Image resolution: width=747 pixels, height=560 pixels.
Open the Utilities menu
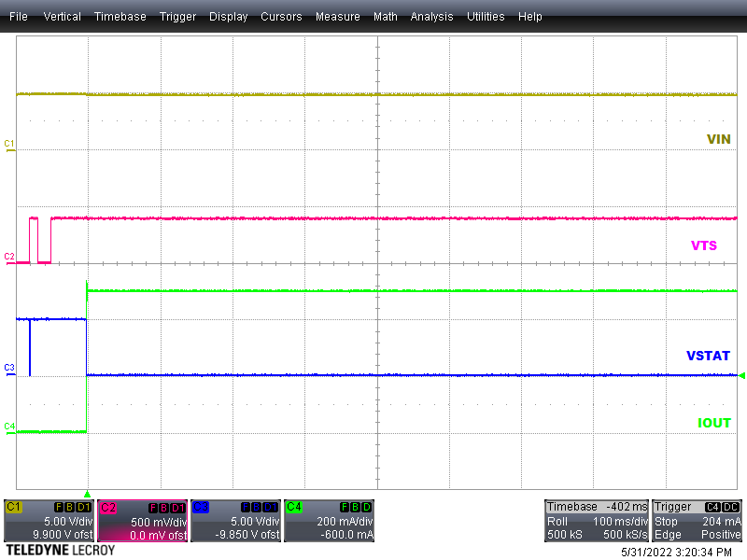(x=486, y=16)
